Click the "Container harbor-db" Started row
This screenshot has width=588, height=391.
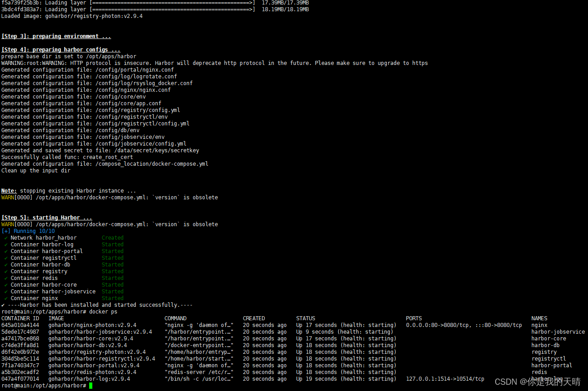64,265
